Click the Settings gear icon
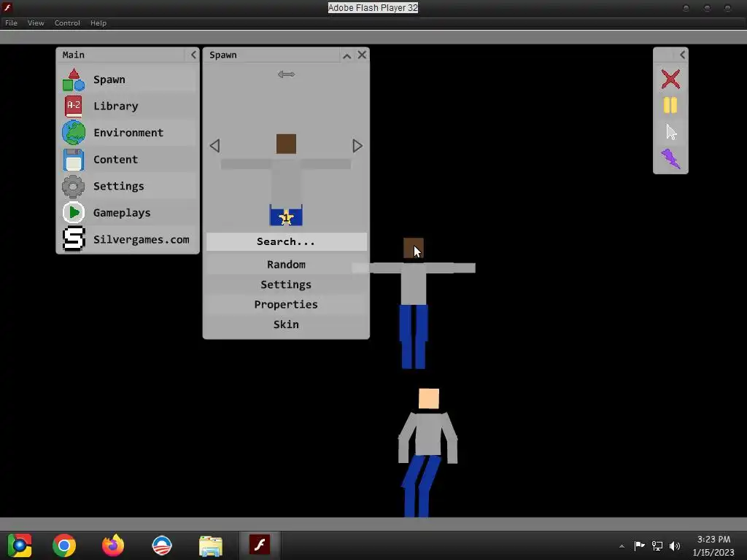 (74, 186)
